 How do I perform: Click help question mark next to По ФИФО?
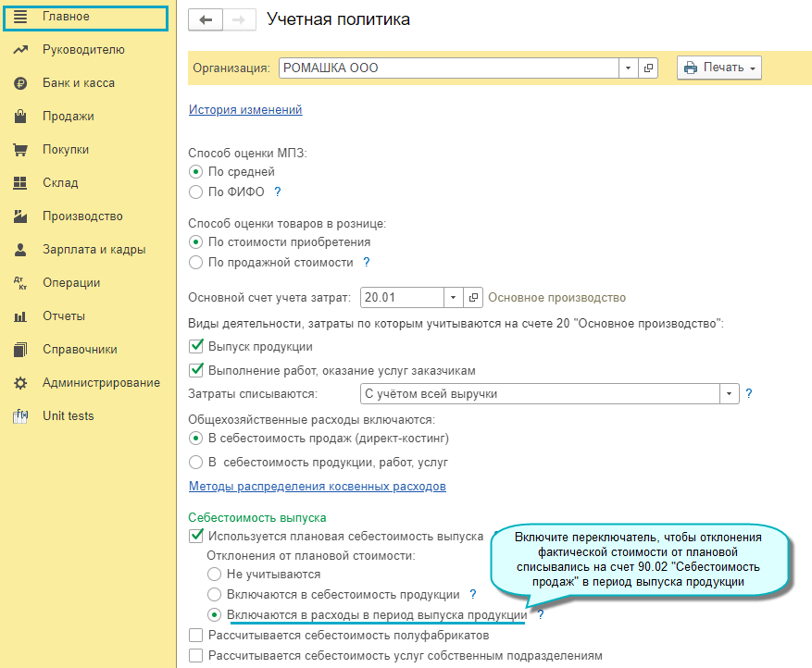pos(278,192)
